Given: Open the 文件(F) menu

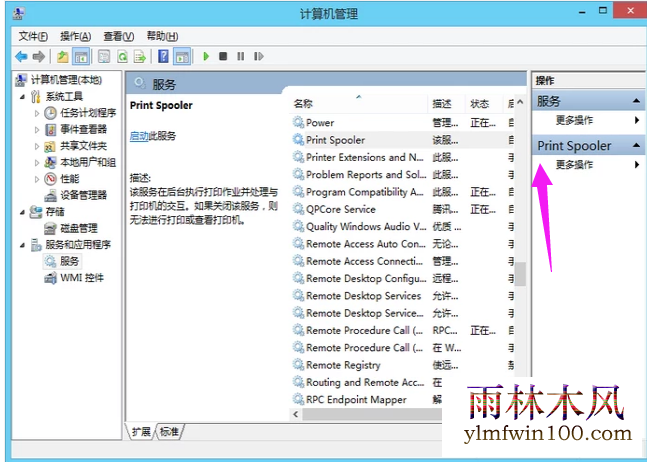Looking at the screenshot, I should [33, 36].
